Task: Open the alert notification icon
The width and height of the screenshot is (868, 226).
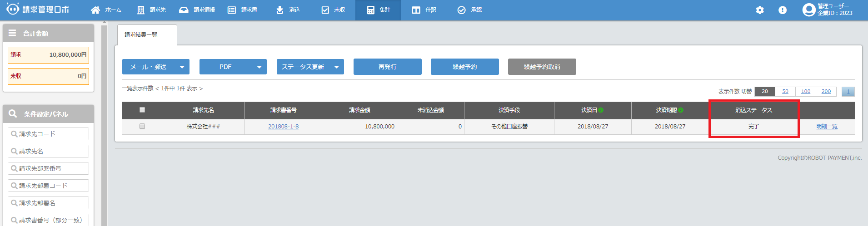Action: (783, 10)
